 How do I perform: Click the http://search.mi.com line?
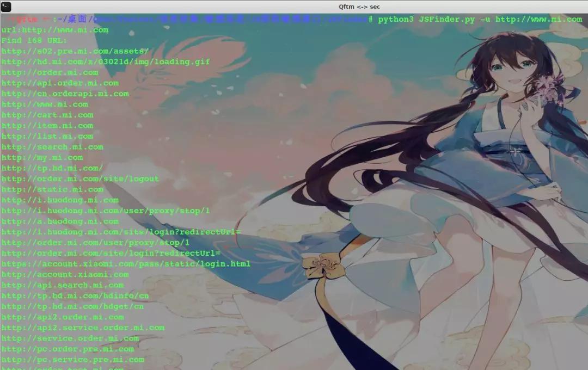[x=52, y=147]
